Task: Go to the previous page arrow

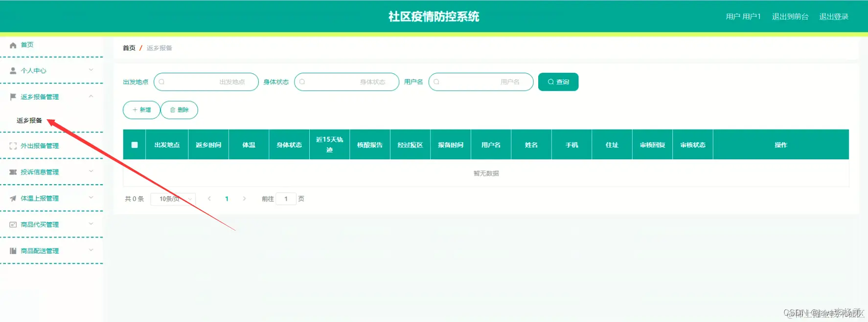Action: [209, 199]
